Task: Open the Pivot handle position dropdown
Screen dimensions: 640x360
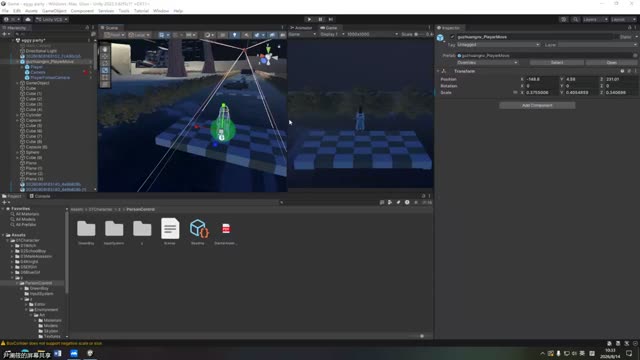Action: 115,35
